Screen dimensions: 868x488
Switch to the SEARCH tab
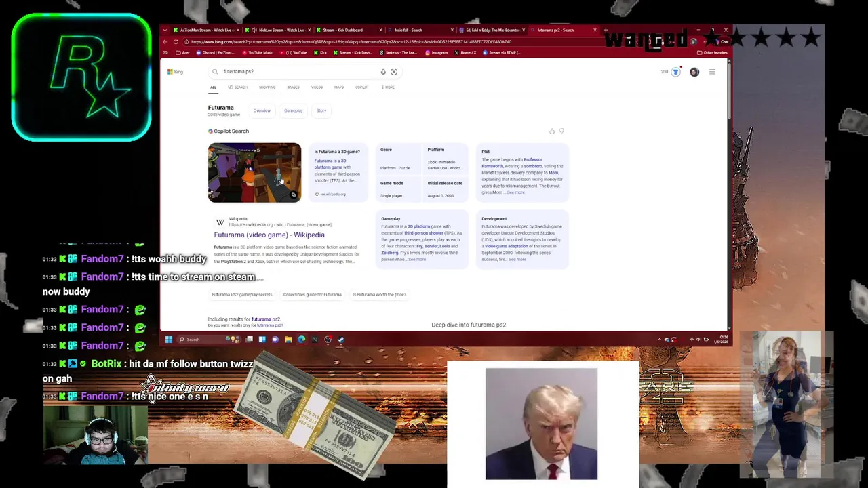pos(238,87)
